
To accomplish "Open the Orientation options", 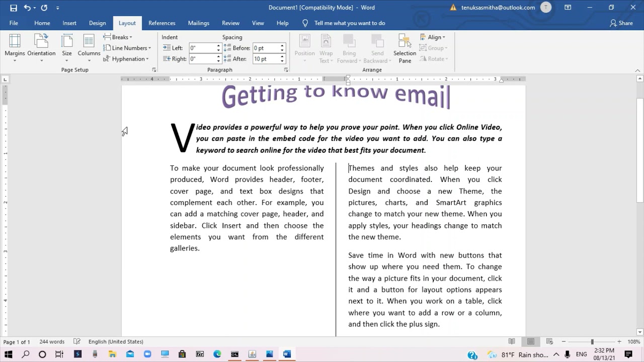I will [x=41, y=49].
